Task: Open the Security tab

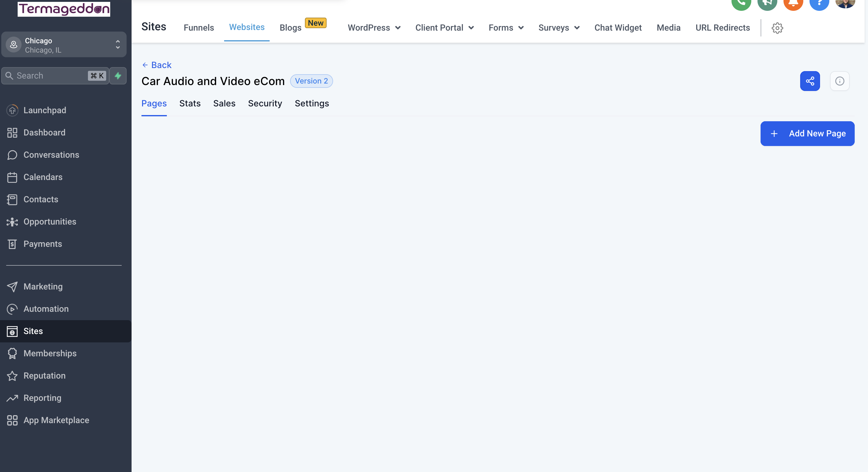Action: tap(265, 103)
